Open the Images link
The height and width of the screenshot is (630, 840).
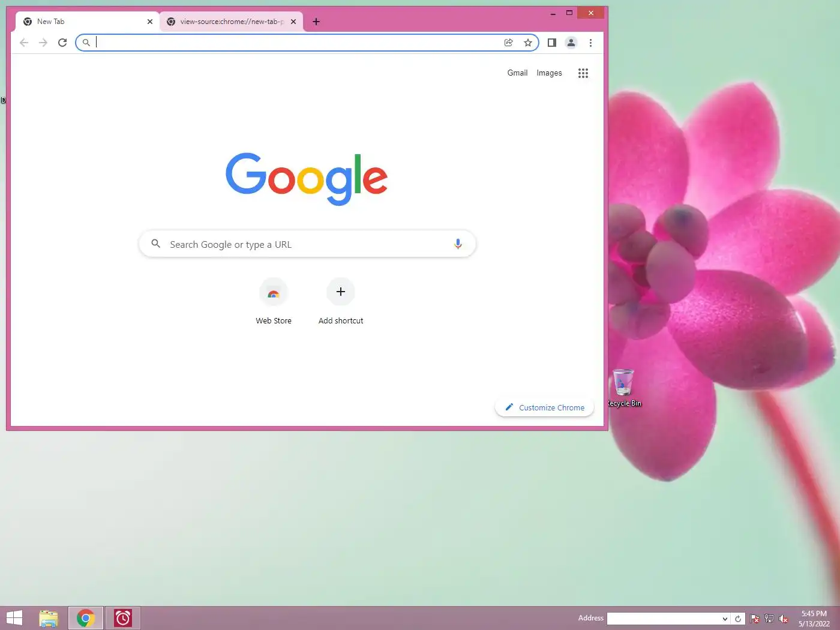click(x=549, y=73)
